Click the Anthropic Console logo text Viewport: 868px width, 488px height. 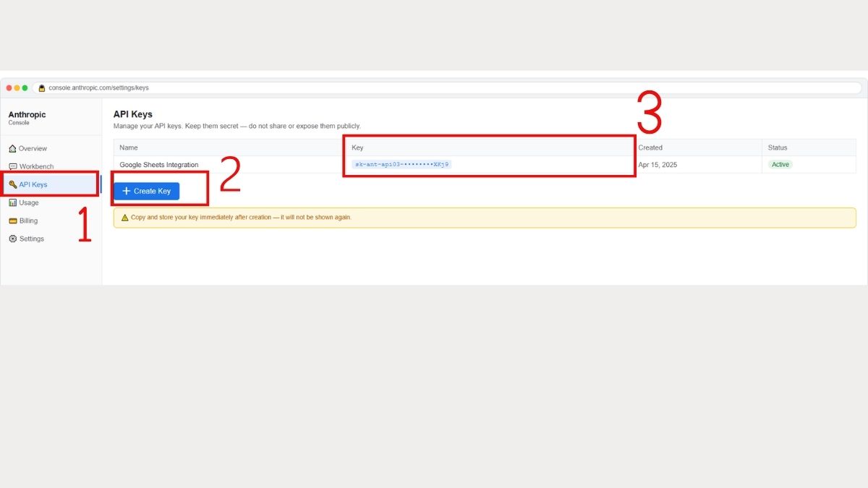click(27, 118)
